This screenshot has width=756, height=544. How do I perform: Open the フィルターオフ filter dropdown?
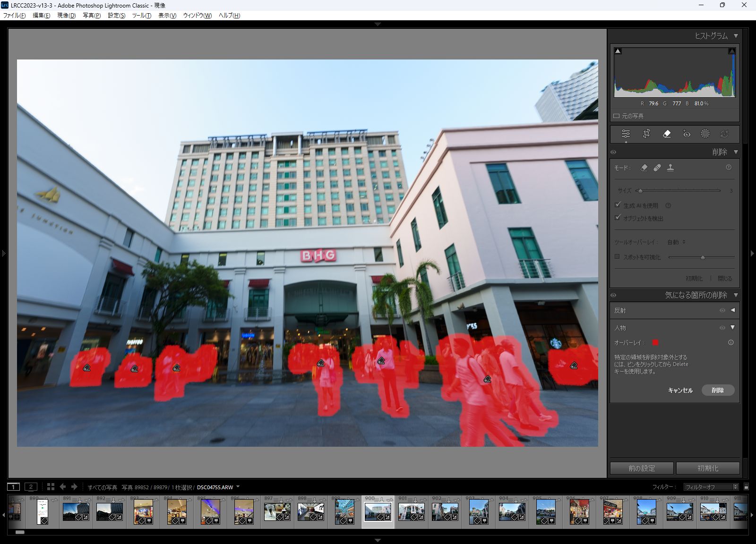711,487
